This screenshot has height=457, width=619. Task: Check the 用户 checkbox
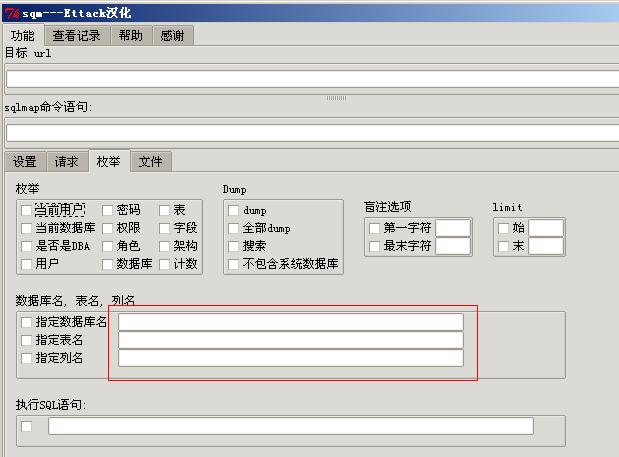[26, 264]
